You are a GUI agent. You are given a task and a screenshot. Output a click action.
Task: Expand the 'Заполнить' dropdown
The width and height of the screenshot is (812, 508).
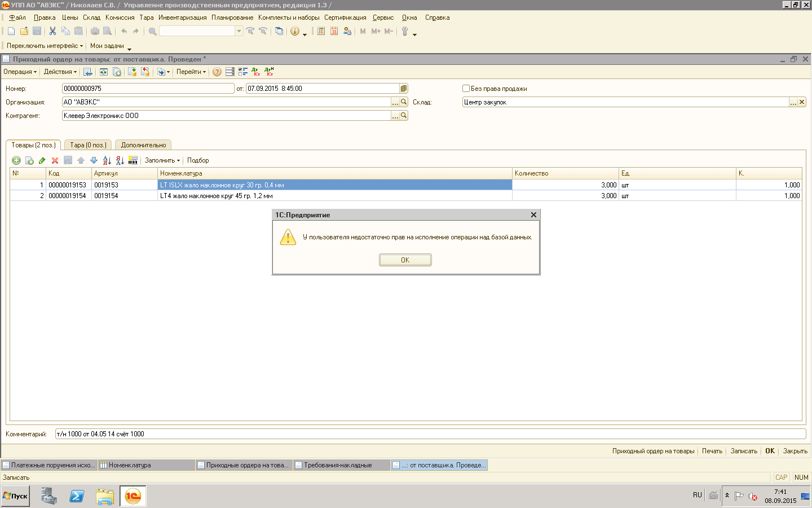[x=162, y=160]
